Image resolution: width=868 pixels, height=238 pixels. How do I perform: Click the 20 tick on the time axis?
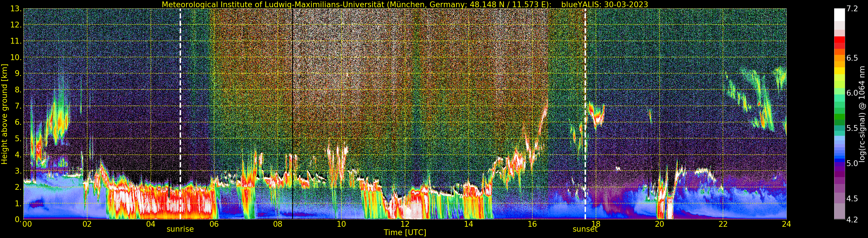(659, 224)
